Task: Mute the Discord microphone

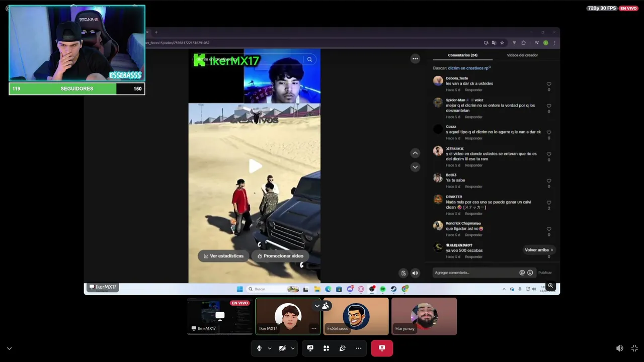Action: click(259, 348)
